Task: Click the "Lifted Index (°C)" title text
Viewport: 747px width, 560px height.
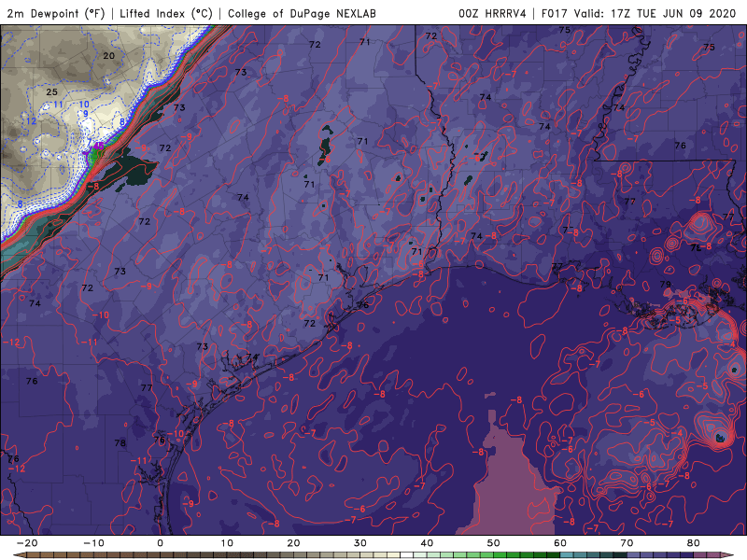Action: 166,13
